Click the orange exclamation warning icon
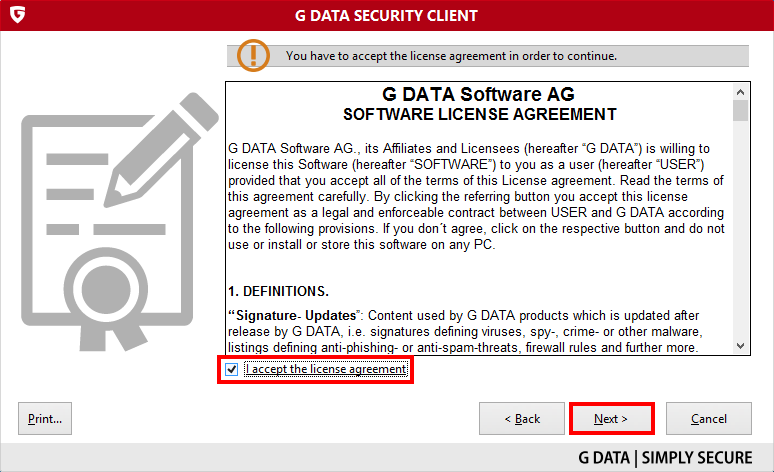The width and height of the screenshot is (774, 472). coord(259,54)
